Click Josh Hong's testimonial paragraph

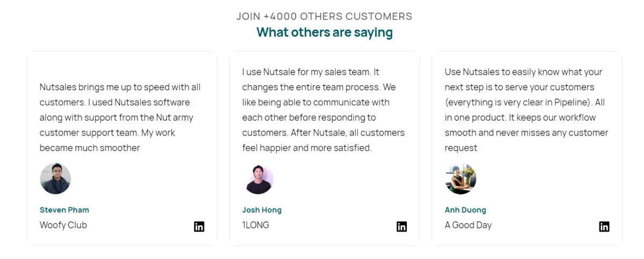[x=323, y=110]
